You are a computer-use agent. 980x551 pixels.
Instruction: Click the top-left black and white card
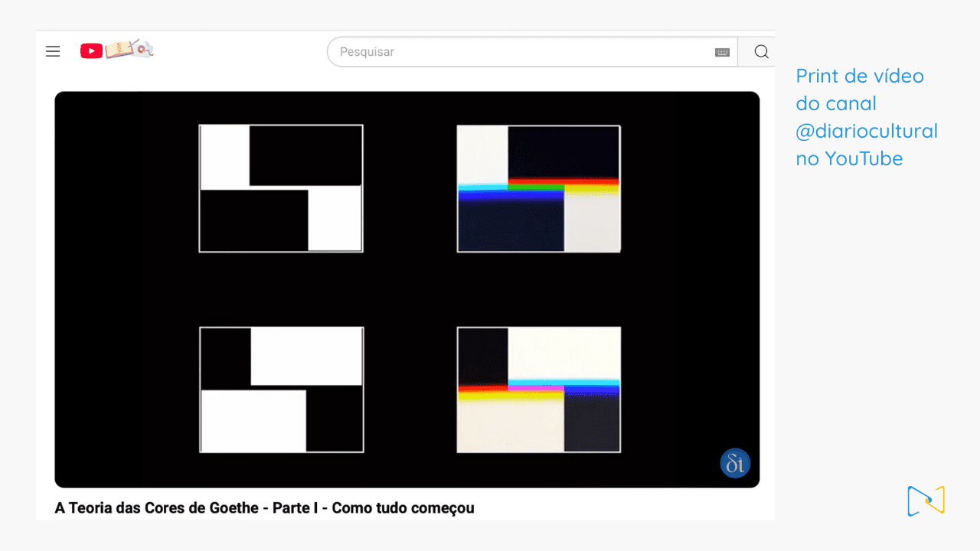point(280,187)
